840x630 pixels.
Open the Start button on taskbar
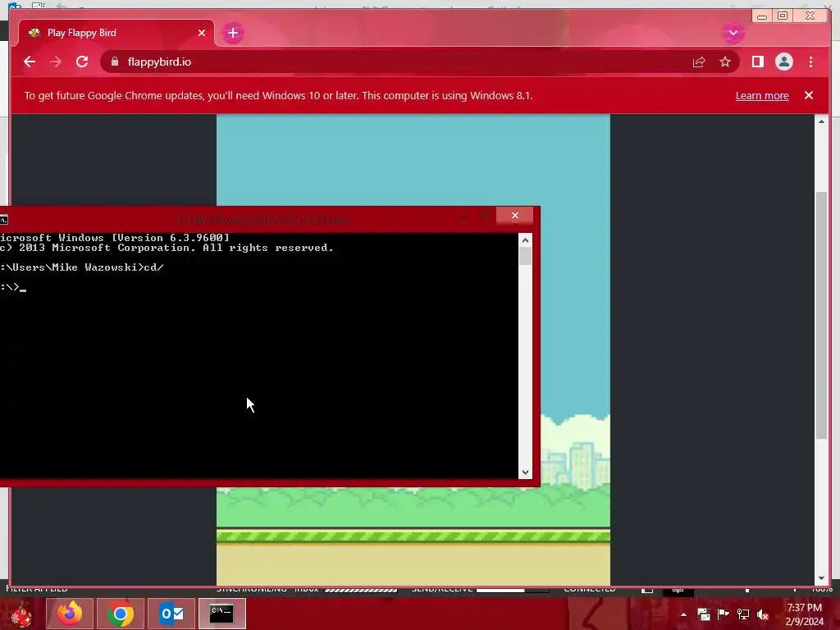point(21,614)
